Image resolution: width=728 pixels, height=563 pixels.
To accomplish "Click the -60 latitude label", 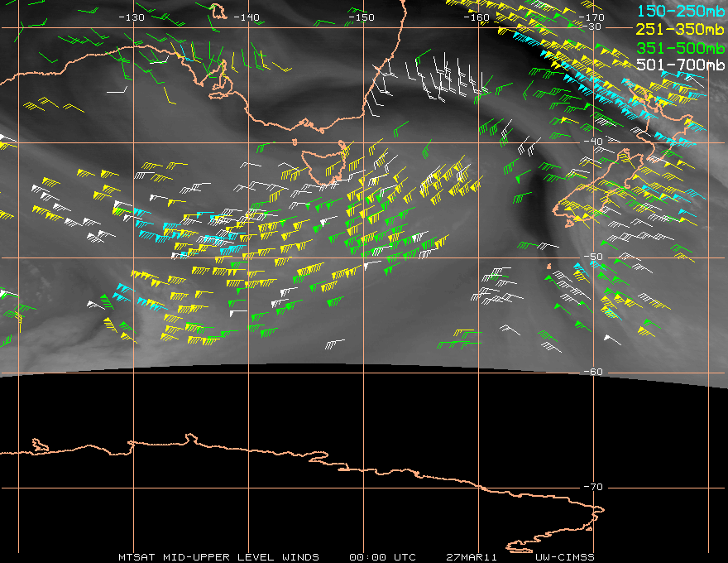I will [x=593, y=372].
